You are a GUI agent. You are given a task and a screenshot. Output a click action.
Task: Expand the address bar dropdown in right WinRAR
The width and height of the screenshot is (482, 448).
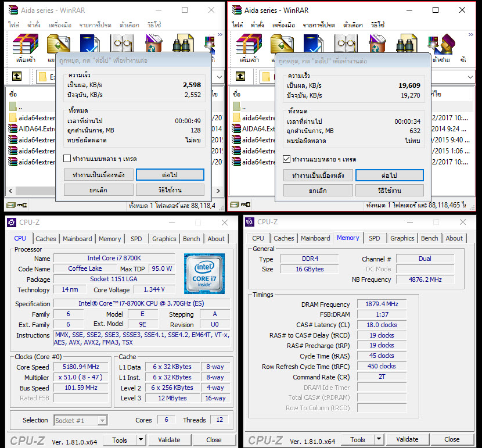pyautogui.click(x=470, y=77)
